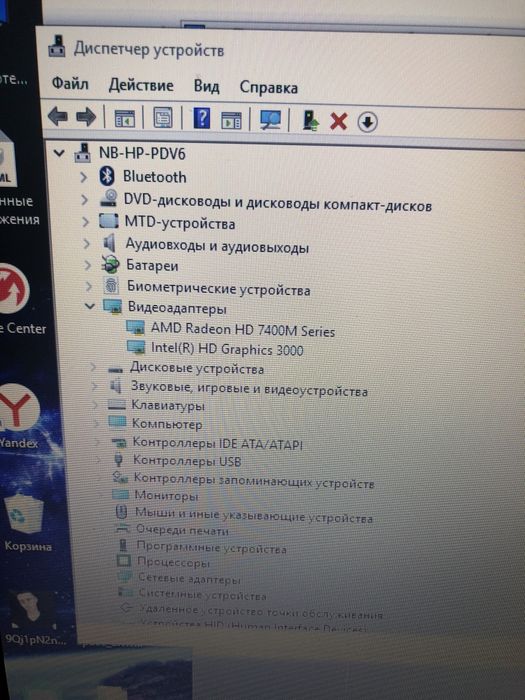Expand Звуковые, игровые и видеоустройства arrow

pyautogui.click(x=94, y=386)
